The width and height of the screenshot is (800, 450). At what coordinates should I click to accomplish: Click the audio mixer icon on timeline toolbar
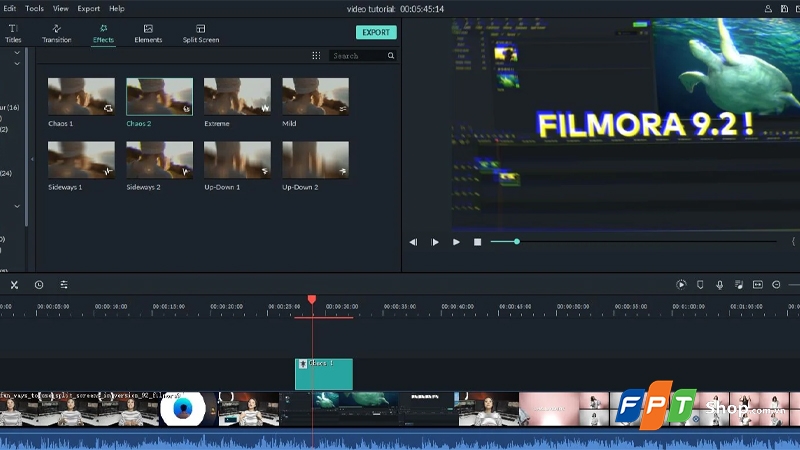(739, 285)
